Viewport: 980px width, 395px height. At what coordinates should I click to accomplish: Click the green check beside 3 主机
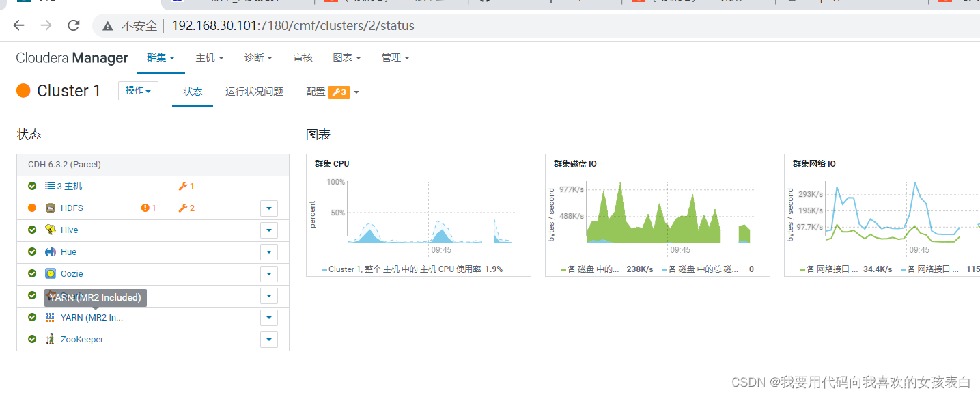coord(32,186)
